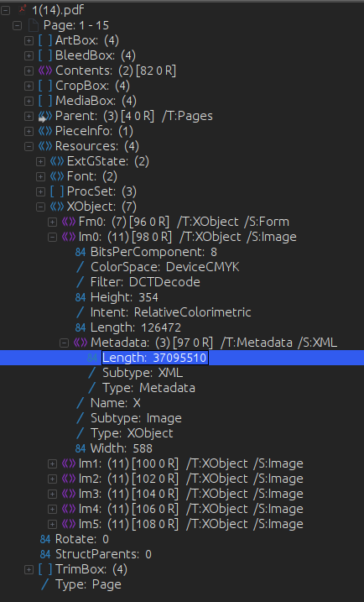
Task: Click the array icon next to TrimBox
Action: coord(45,569)
